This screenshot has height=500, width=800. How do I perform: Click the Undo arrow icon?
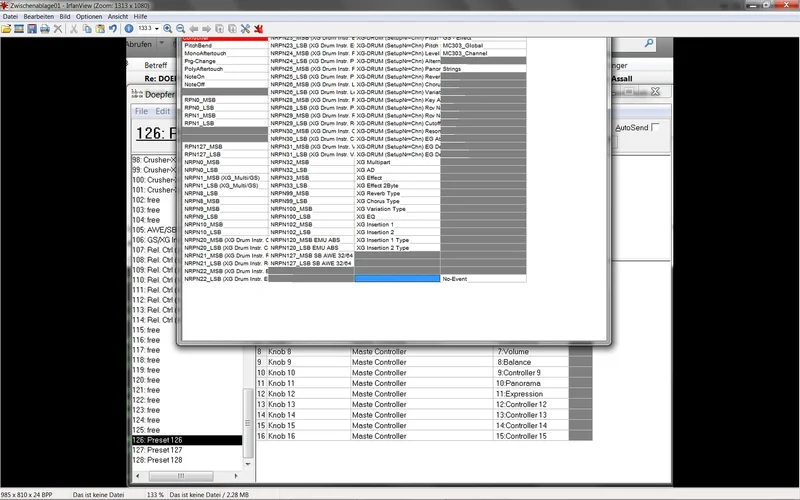point(113,29)
